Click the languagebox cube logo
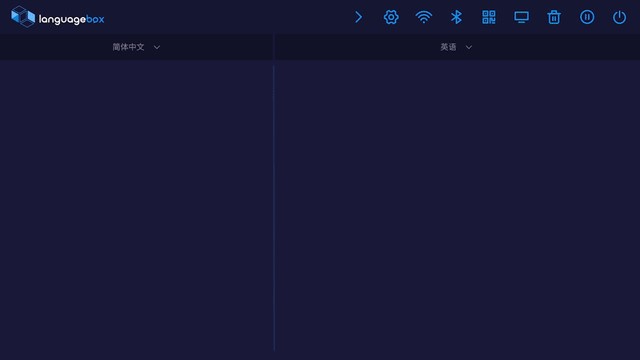The height and width of the screenshot is (360, 640). pos(23,17)
